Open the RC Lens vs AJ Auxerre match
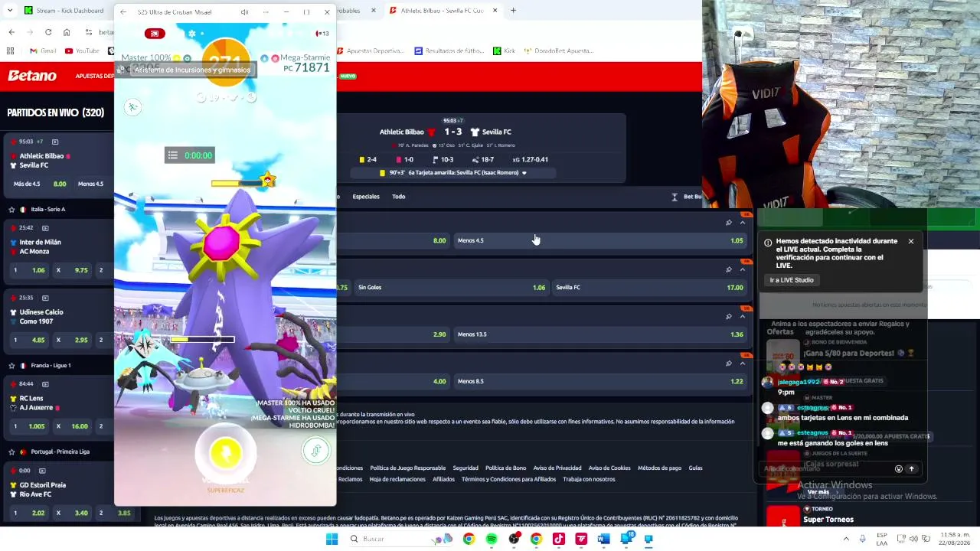The image size is (980, 551). (x=38, y=403)
